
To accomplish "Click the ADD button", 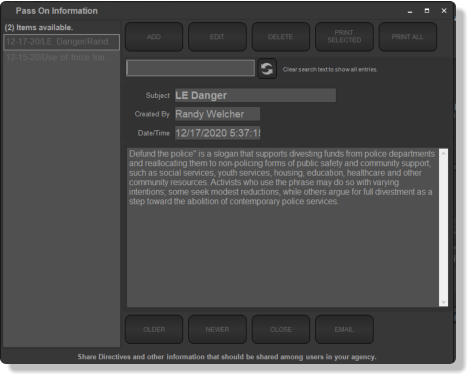I will pyautogui.click(x=154, y=37).
